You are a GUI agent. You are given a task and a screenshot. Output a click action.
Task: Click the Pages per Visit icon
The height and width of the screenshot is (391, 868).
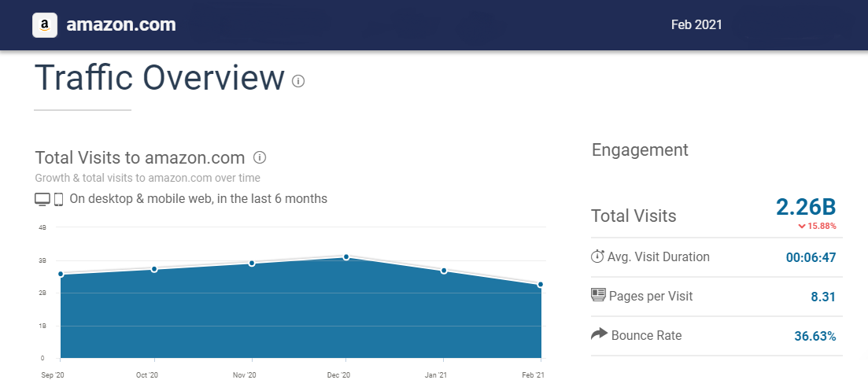coord(598,296)
